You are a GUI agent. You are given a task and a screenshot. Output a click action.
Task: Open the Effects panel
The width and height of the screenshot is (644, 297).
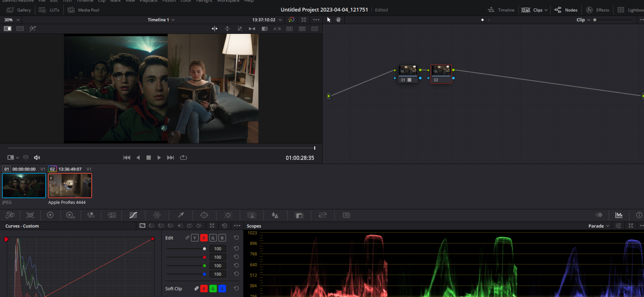598,10
